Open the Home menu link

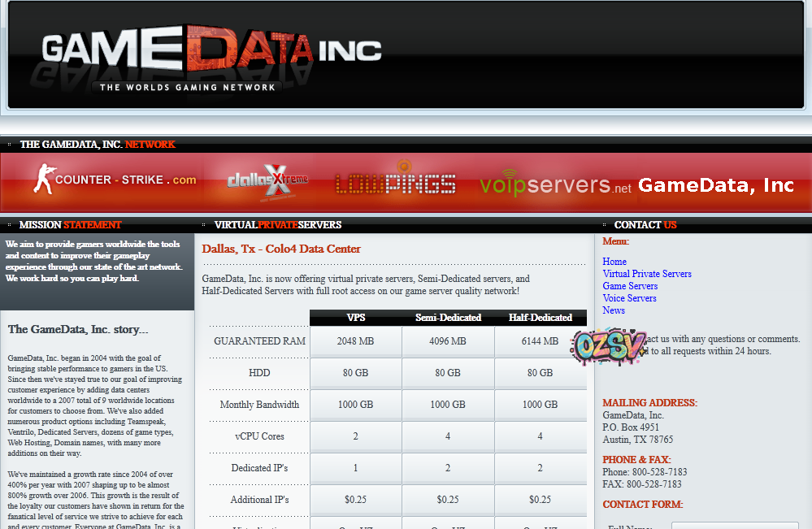tap(614, 261)
